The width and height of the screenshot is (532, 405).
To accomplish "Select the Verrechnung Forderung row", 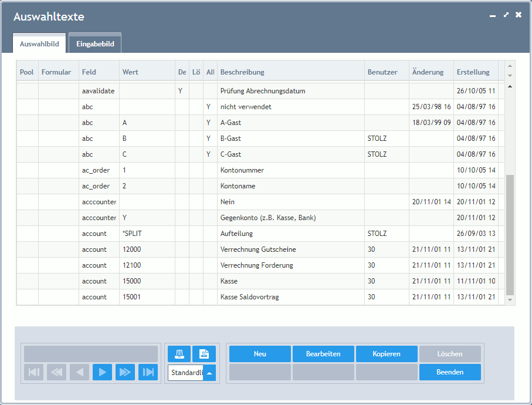I will 260,265.
